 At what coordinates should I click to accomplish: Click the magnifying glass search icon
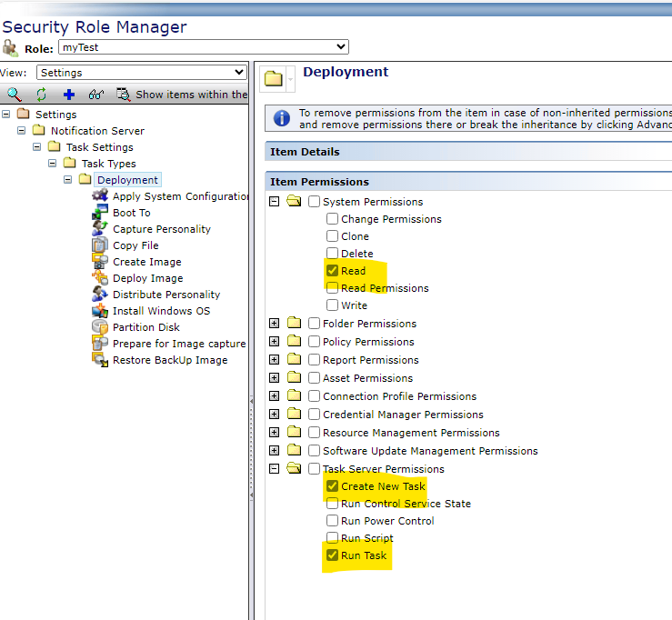(x=14, y=95)
